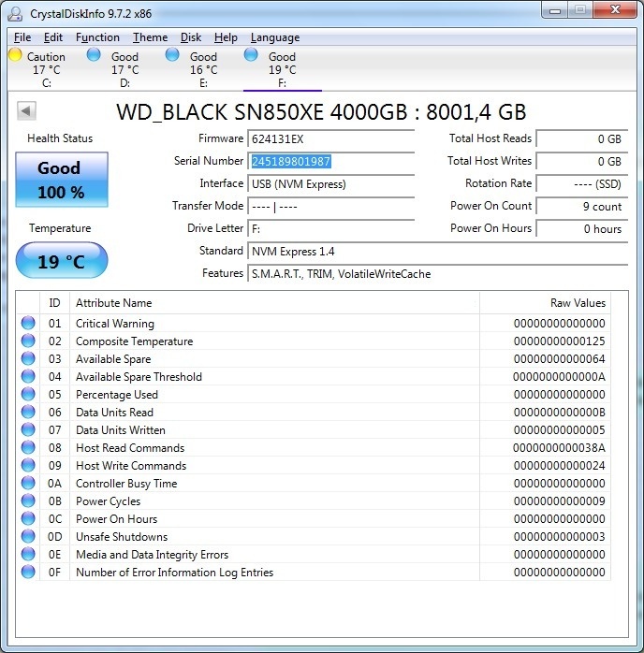Click the status dot for Host Write Commands
The height and width of the screenshot is (653, 644).
(x=28, y=465)
